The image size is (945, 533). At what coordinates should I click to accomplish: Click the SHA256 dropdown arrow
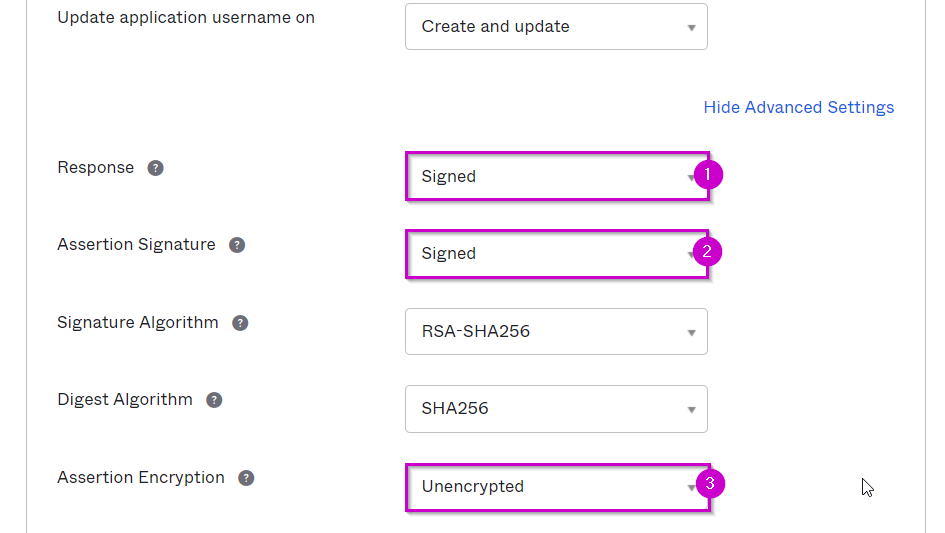point(692,410)
